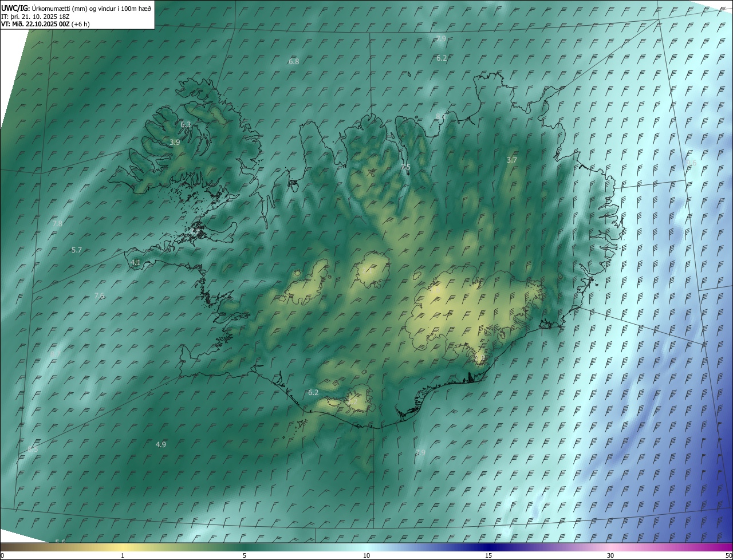733x560 pixels.
Task: Click the 3.9 value label on the map
Action: (175, 142)
